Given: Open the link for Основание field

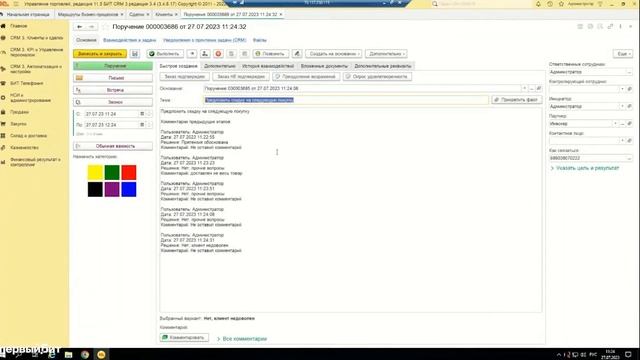Looking at the screenshot, I should (539, 88).
